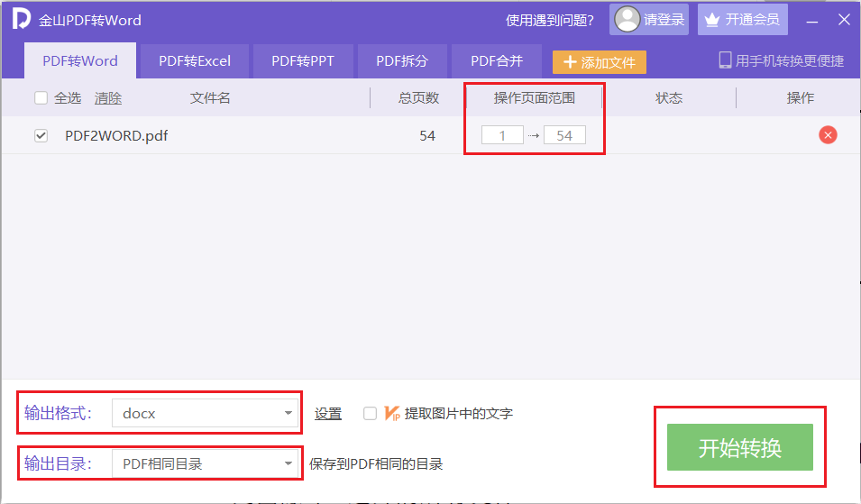Minimize the converter window
Screen dimensions: 861x504
[812, 21]
